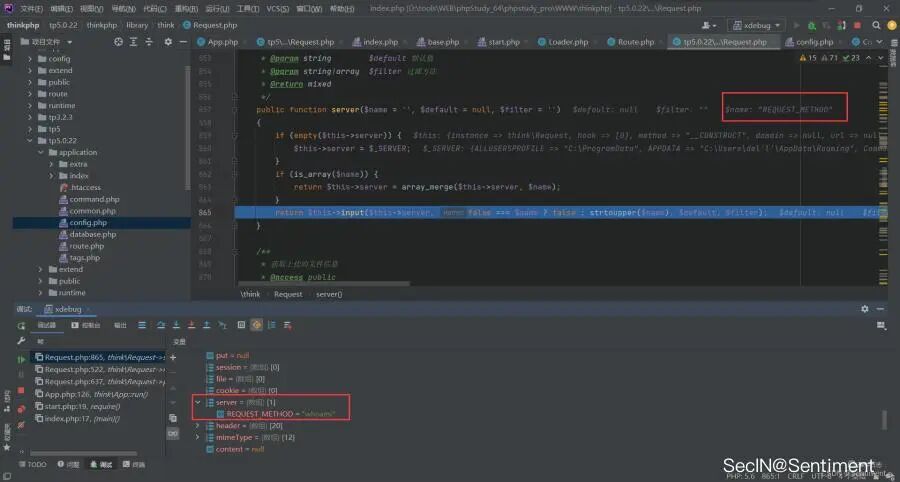Expand the config folder in project tree

coord(30,59)
